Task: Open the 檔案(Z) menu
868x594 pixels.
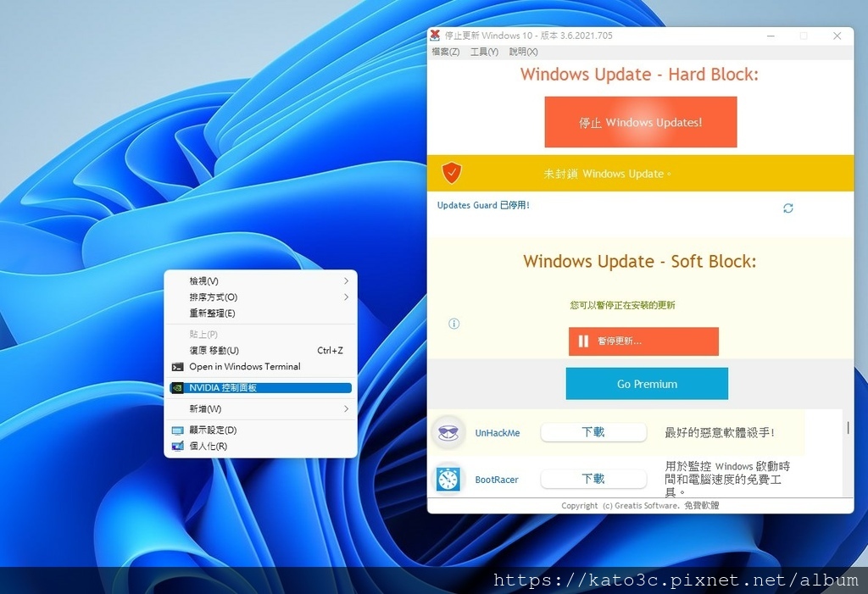Action: click(x=446, y=52)
